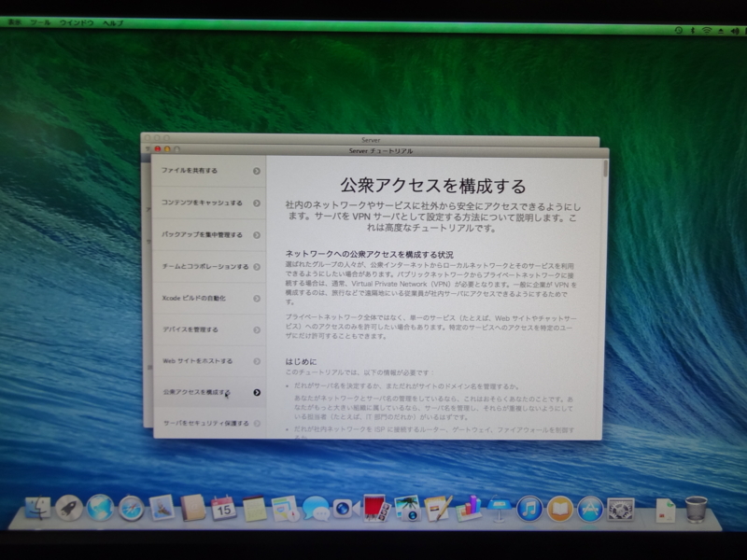Viewport: 747px width, 560px height.
Task: Open Time Machine menu bar icon
Action: pyautogui.click(x=679, y=31)
